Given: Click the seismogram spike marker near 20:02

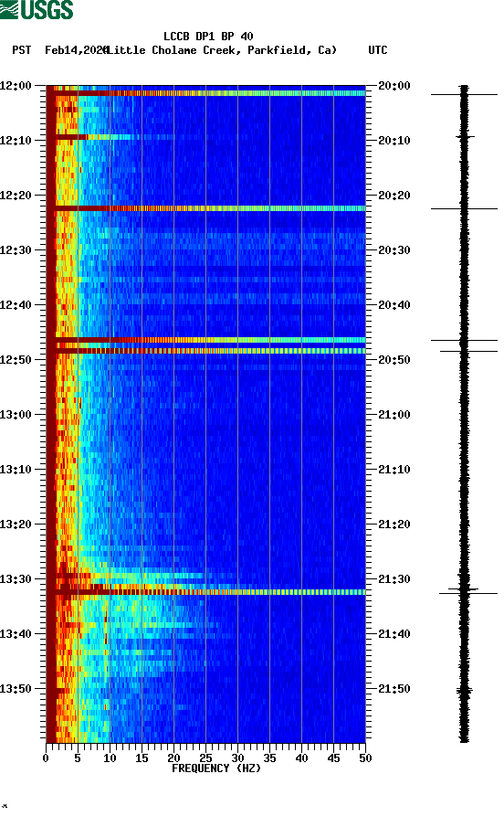Looking at the screenshot, I should 464,95.
